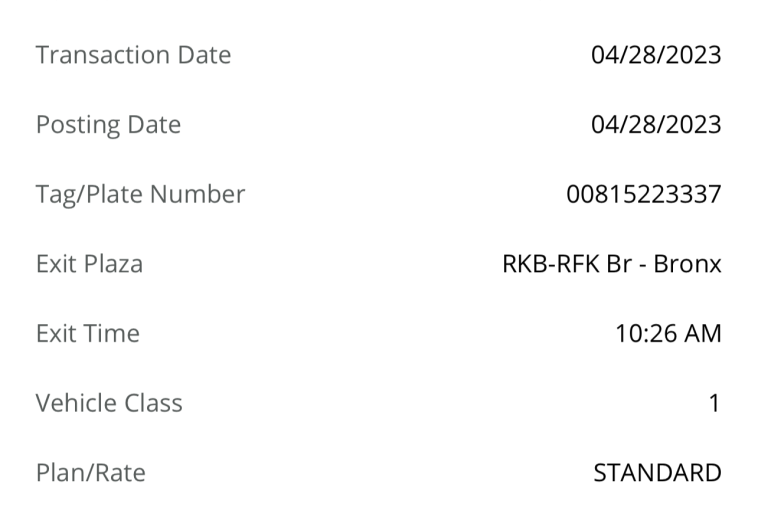Select the Posting Date label
This screenshot has width=758, height=520.
[x=108, y=125]
